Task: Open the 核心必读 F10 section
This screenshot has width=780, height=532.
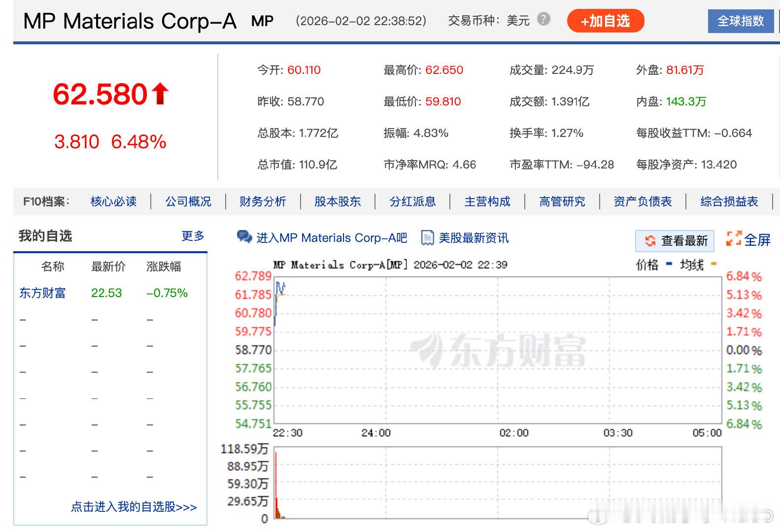Action: tap(113, 201)
